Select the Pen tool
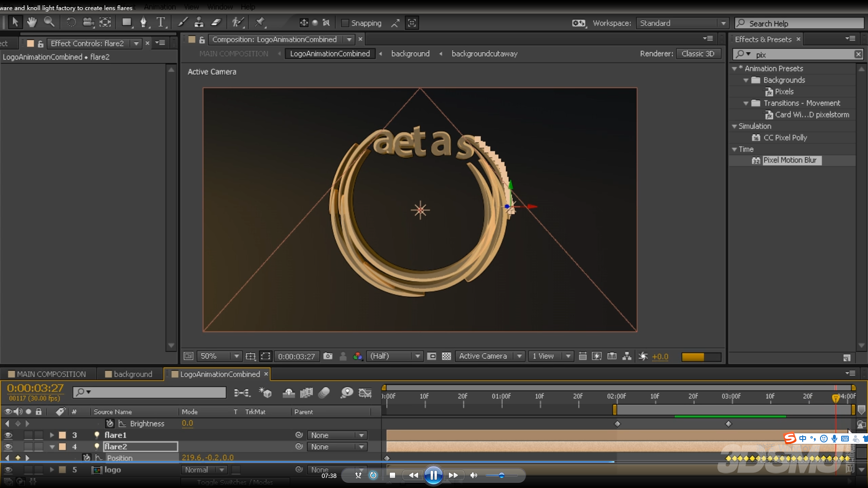This screenshot has height=488, width=868. click(144, 22)
